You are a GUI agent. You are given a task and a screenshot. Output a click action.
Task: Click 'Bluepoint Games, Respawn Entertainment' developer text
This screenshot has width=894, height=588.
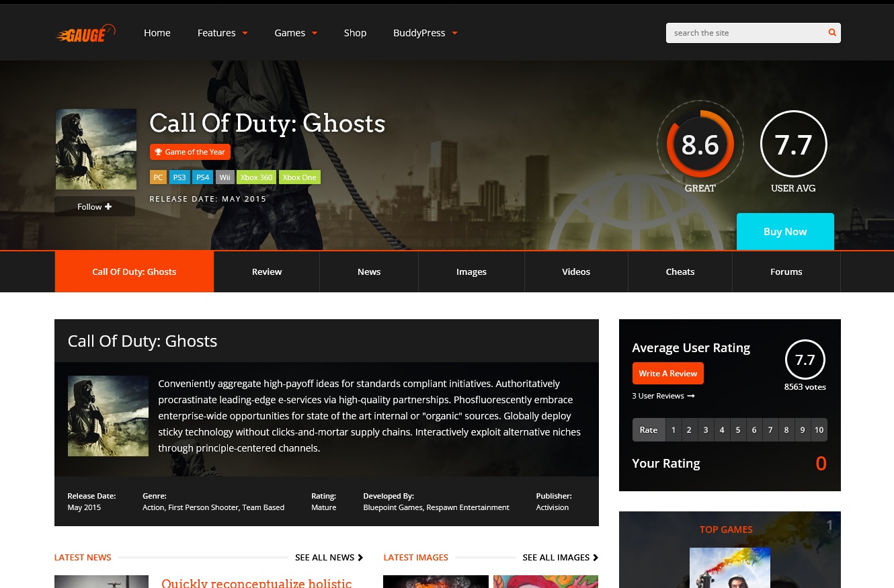point(436,507)
